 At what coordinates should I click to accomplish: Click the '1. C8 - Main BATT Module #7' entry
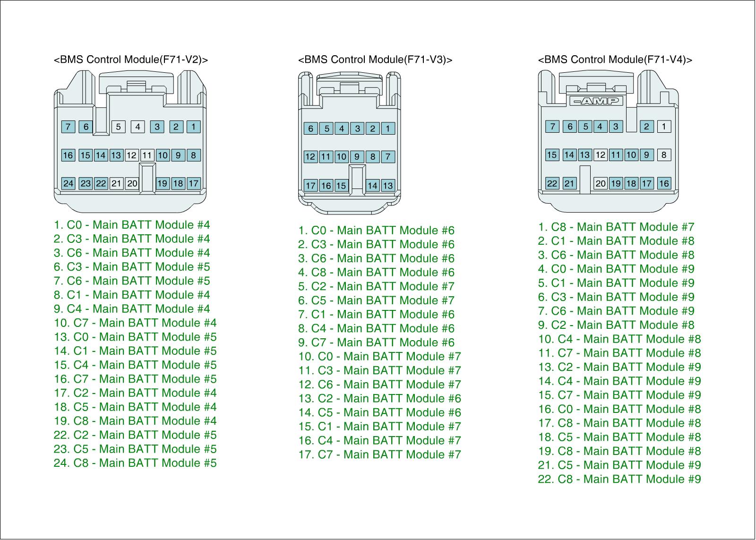(616, 227)
